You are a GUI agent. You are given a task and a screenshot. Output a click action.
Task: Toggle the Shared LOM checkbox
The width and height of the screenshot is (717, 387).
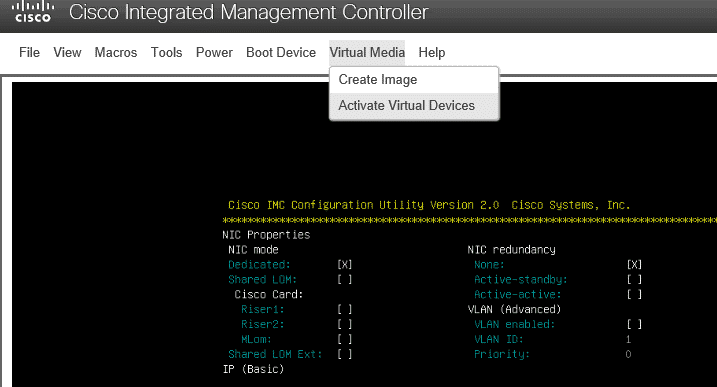[345, 280]
